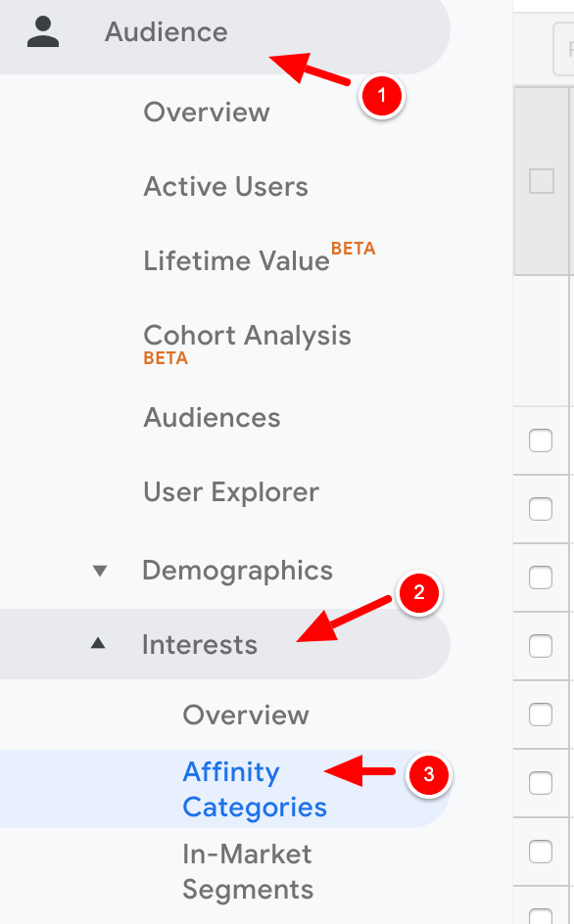Check the topmost table row checkbox

pos(541,440)
